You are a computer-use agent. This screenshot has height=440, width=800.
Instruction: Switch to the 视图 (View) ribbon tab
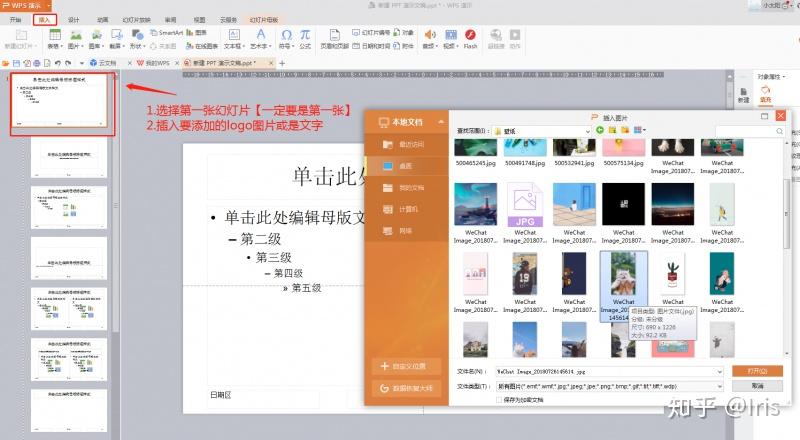click(x=199, y=20)
